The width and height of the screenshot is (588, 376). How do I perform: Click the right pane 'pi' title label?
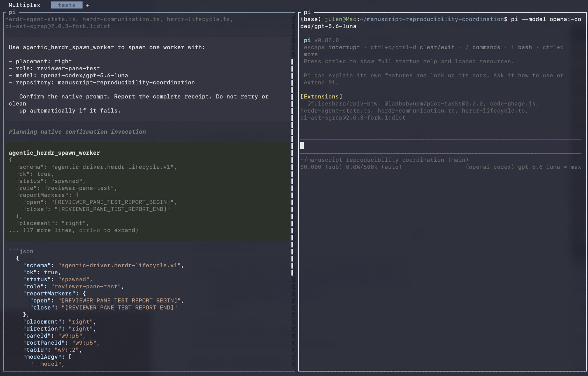click(307, 12)
